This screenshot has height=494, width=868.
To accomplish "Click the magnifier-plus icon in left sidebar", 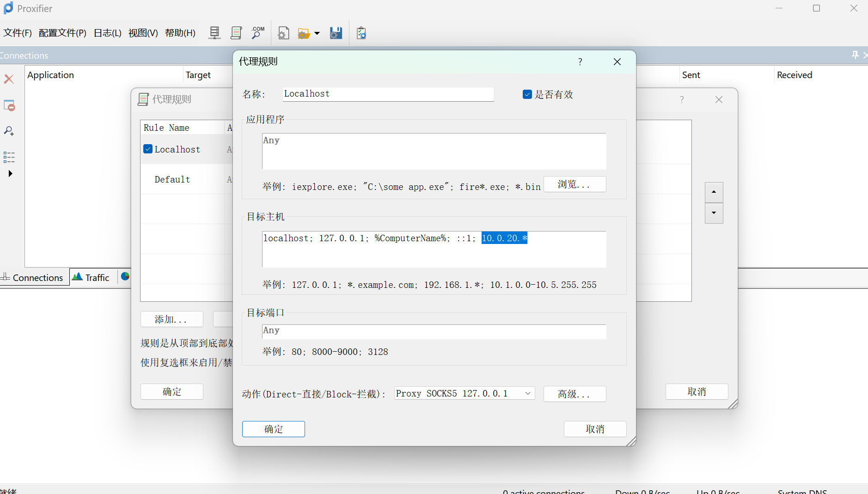I will pyautogui.click(x=9, y=131).
